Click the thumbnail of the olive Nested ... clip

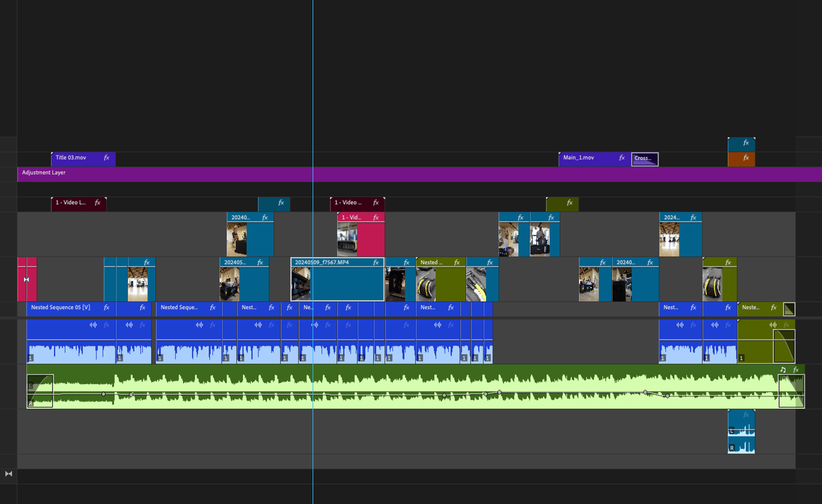coord(426,284)
